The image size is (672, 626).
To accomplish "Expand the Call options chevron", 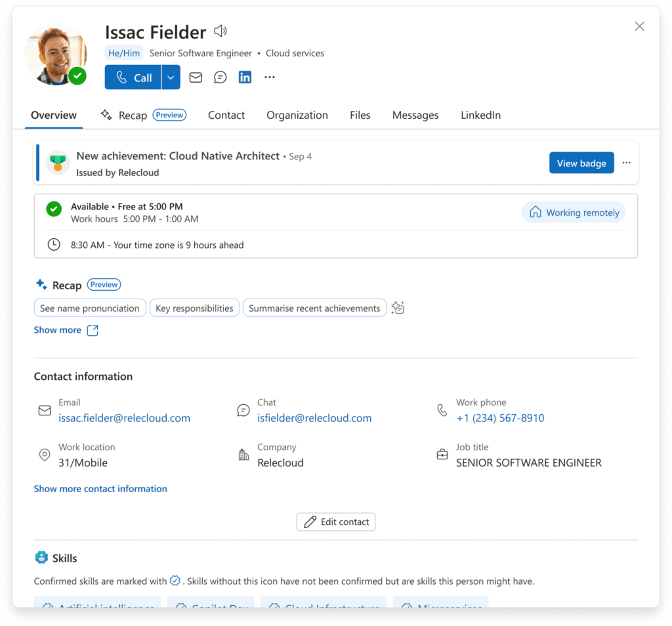I will pos(171,77).
